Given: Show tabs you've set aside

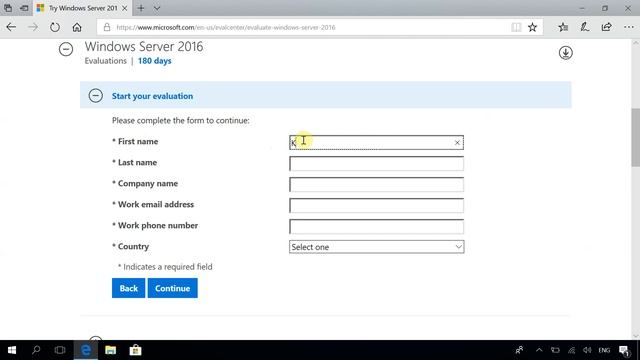Looking at the screenshot, I should pyautogui.click(x=8, y=8).
